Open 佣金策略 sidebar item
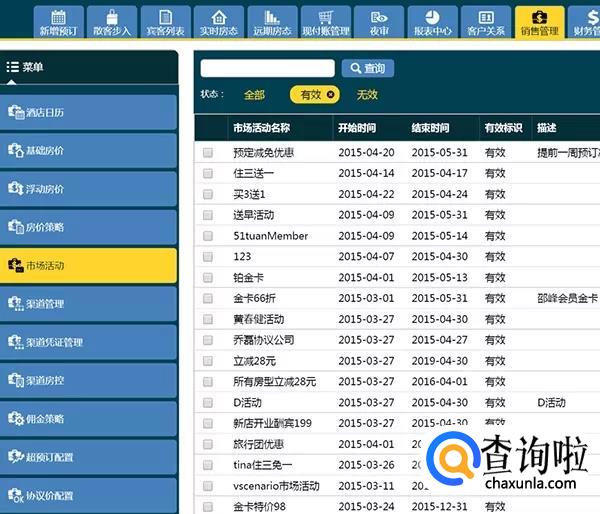Viewport: 600px width, 514px height. [x=88, y=419]
